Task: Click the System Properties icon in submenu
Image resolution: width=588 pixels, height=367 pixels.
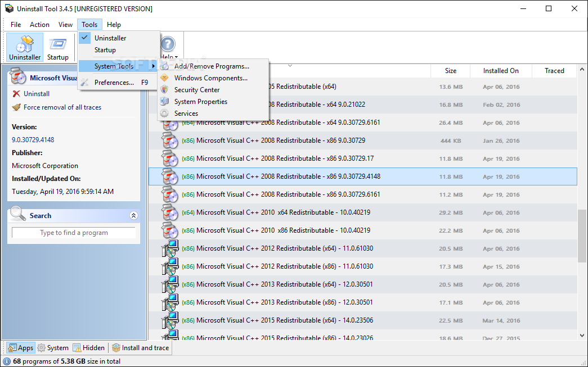Action: click(164, 102)
